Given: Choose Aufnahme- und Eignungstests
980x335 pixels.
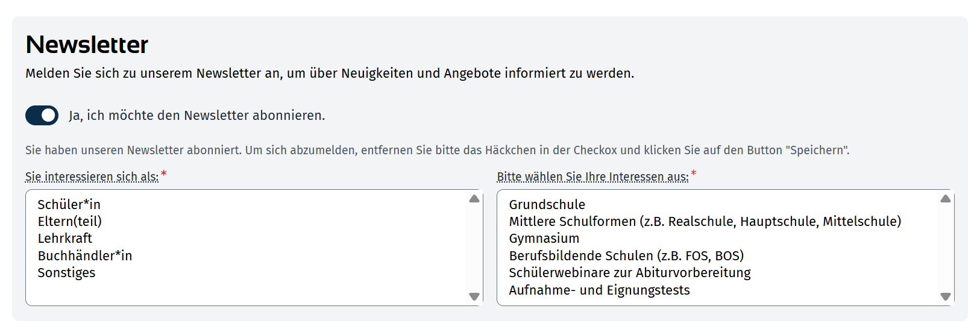Looking at the screenshot, I should [599, 290].
